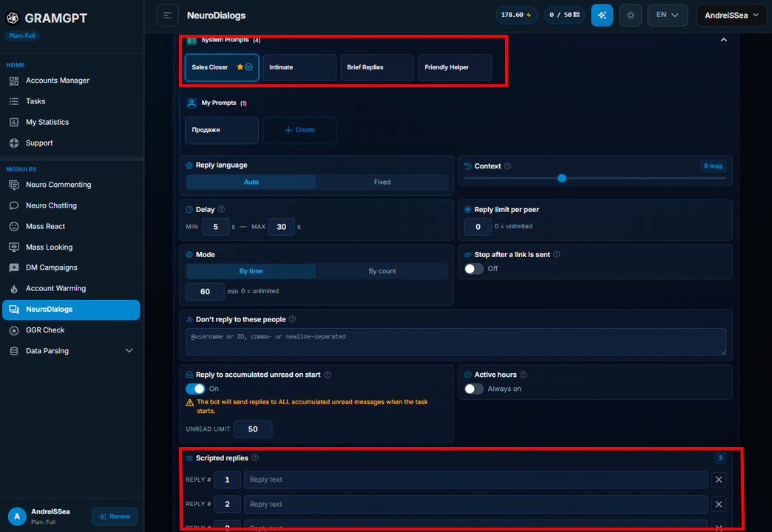Image resolution: width=772 pixels, height=532 pixels.
Task: Click the Accounts Manager grid icon
Action: click(14, 81)
